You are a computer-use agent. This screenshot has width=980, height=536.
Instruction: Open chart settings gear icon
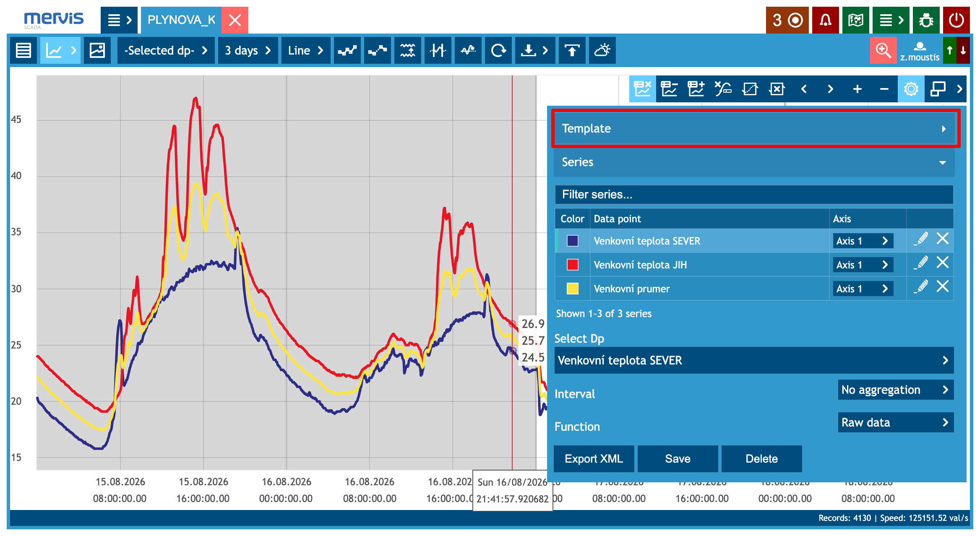click(x=911, y=89)
